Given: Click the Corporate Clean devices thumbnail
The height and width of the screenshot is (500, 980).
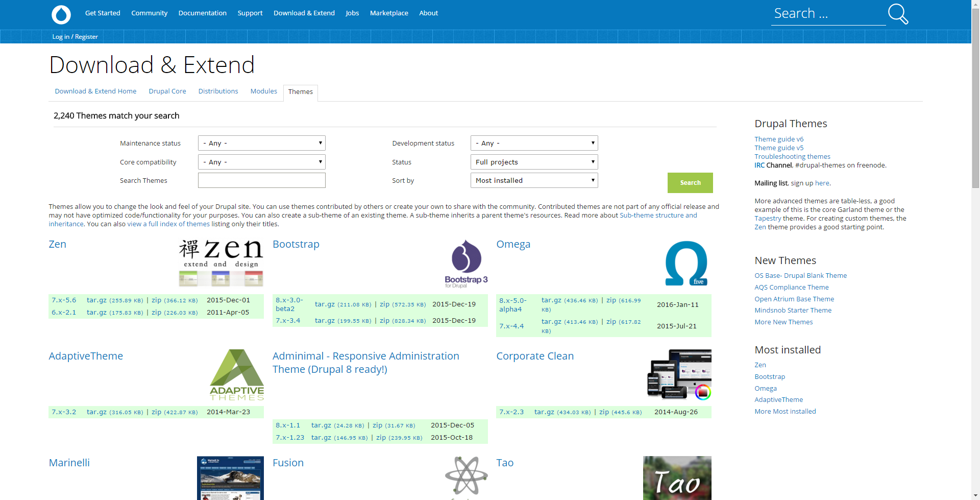Looking at the screenshot, I should 678,373.
